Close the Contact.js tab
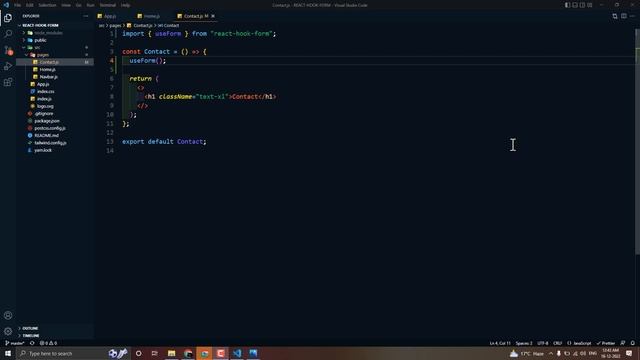Viewport: 640px width, 360px height. (213, 16)
